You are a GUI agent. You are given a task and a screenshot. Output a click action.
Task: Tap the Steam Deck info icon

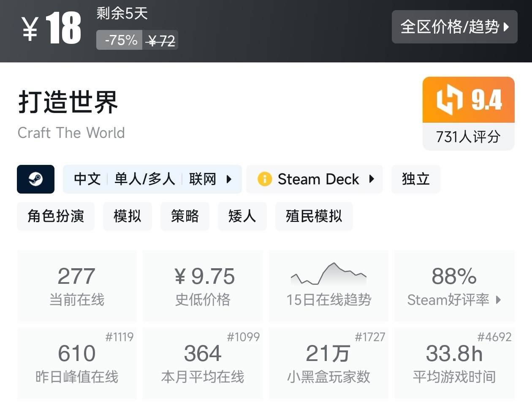point(265,179)
